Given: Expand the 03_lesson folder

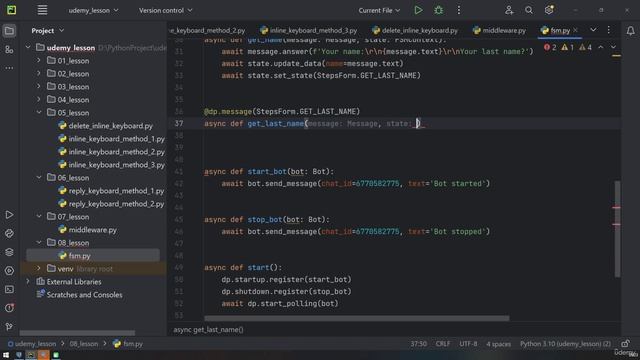Looking at the screenshot, I should point(39,87).
